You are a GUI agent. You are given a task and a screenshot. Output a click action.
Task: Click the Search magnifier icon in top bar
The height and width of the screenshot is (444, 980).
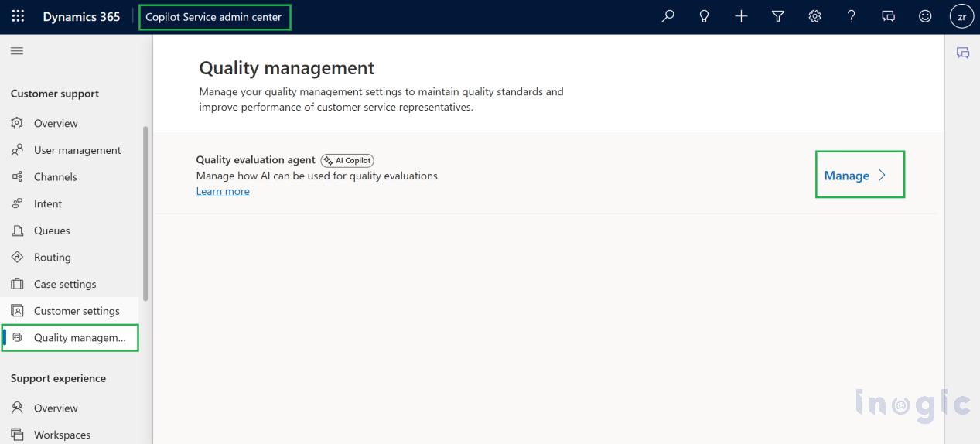coord(668,16)
